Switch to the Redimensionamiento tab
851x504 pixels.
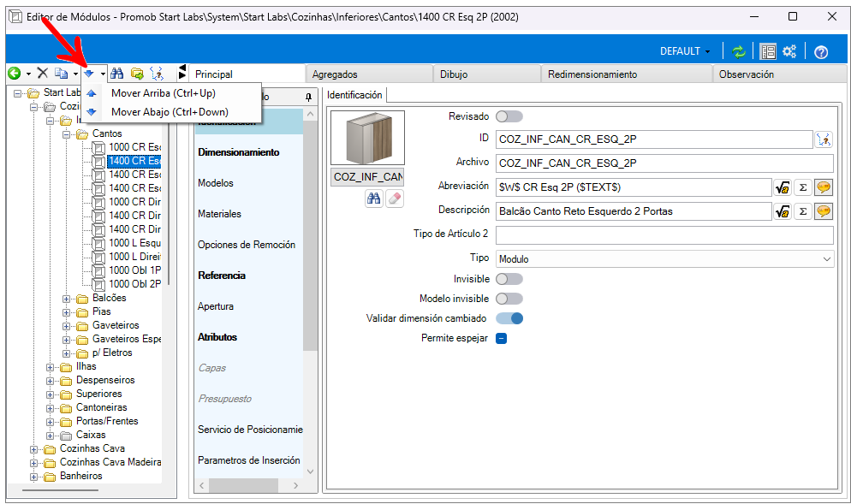tap(592, 74)
